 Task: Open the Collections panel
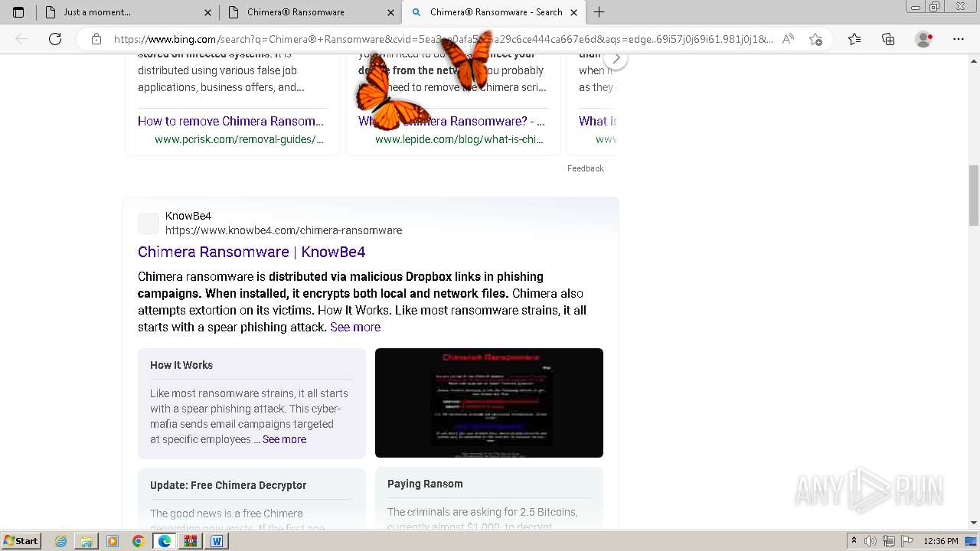pyautogui.click(x=888, y=39)
